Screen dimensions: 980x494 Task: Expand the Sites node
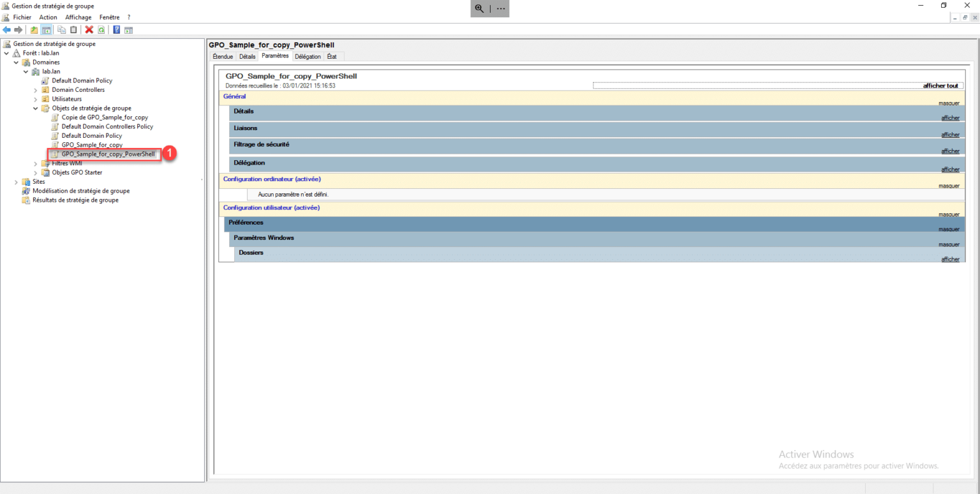click(16, 182)
